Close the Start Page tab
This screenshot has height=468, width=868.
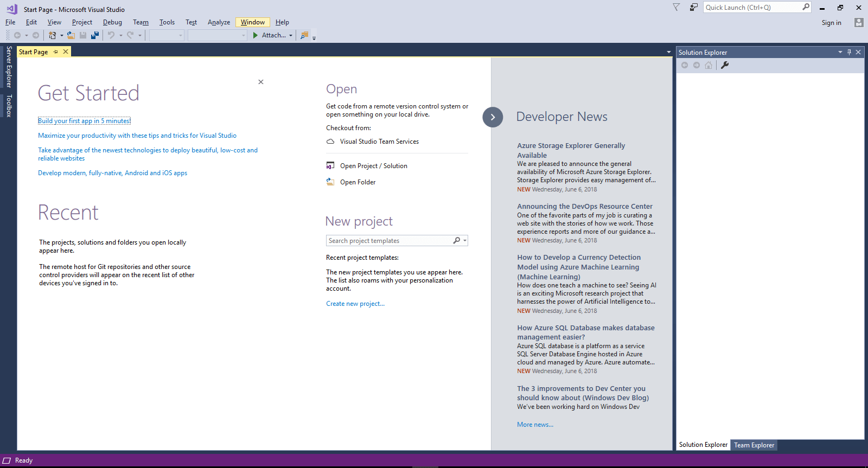click(x=66, y=52)
